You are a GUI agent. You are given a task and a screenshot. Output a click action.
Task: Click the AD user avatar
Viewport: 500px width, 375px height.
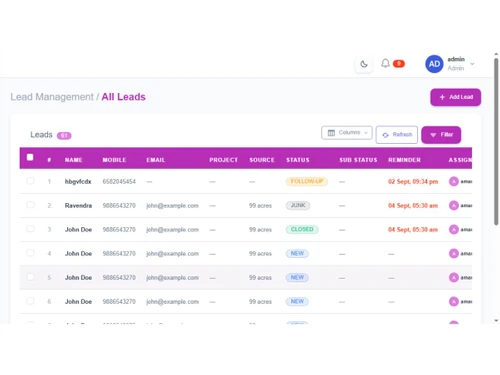pyautogui.click(x=434, y=64)
